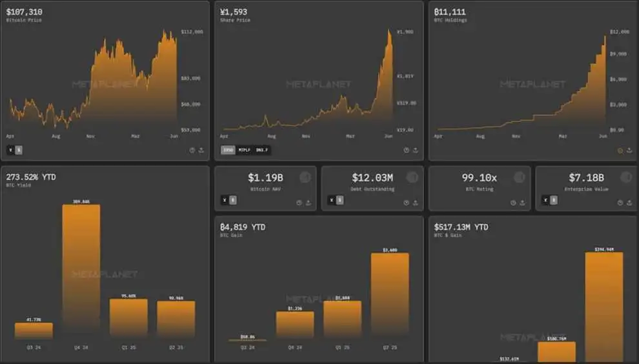
Task: Export the BTC Holdings chart
Action: point(630,150)
